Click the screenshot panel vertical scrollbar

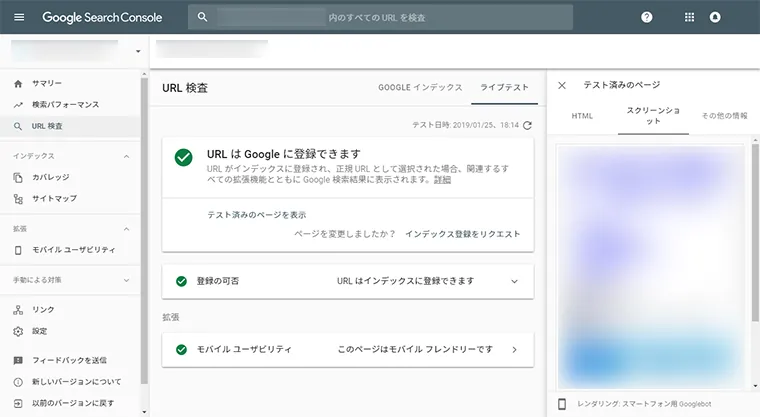(x=755, y=233)
